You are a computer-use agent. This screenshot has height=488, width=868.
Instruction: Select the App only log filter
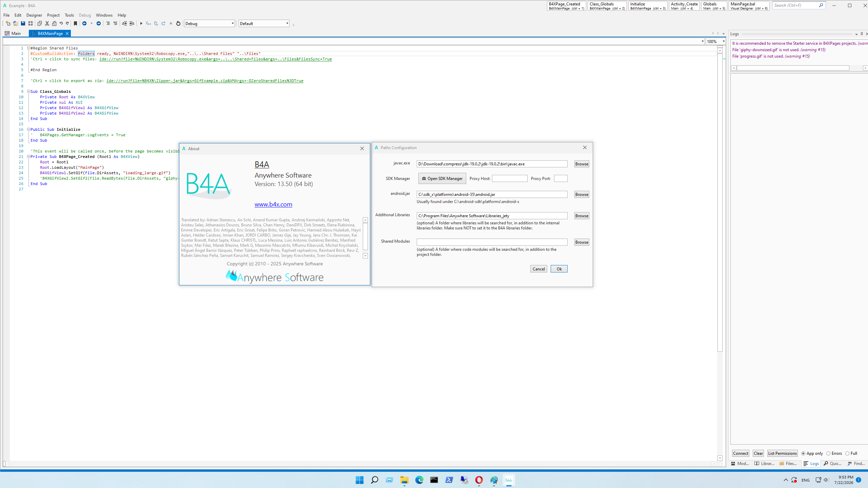pyautogui.click(x=812, y=453)
